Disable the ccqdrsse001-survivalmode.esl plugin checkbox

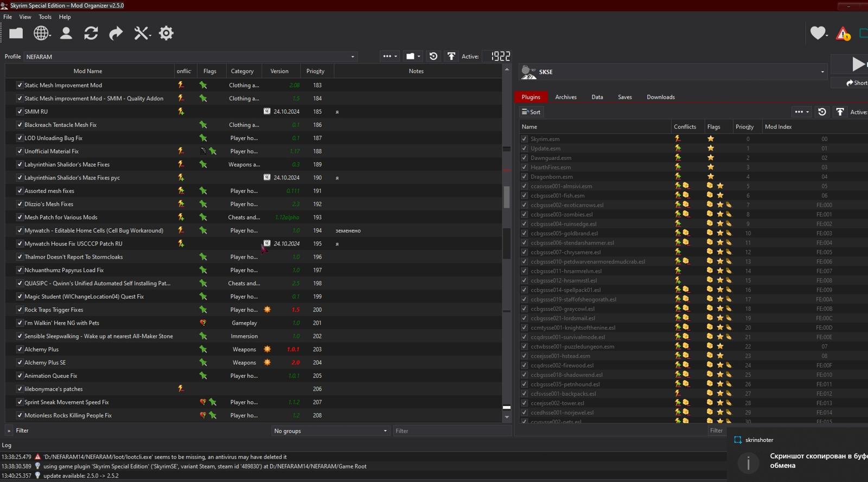(524, 337)
